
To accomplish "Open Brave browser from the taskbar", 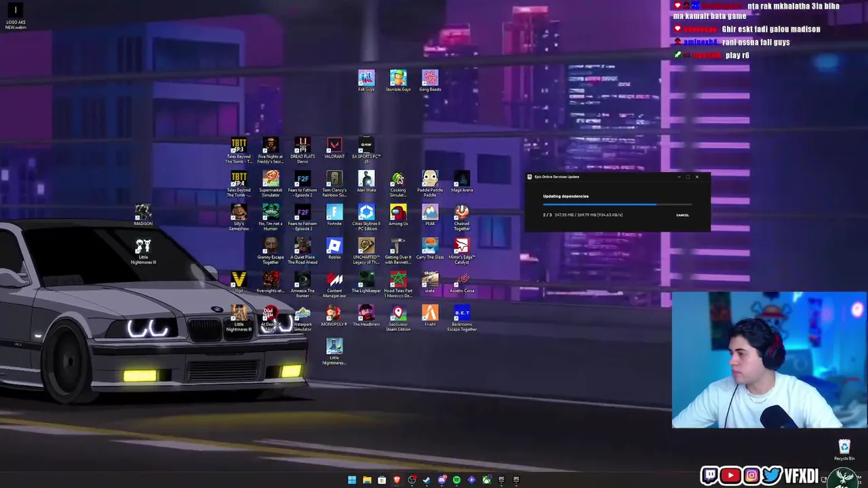I will [397, 480].
